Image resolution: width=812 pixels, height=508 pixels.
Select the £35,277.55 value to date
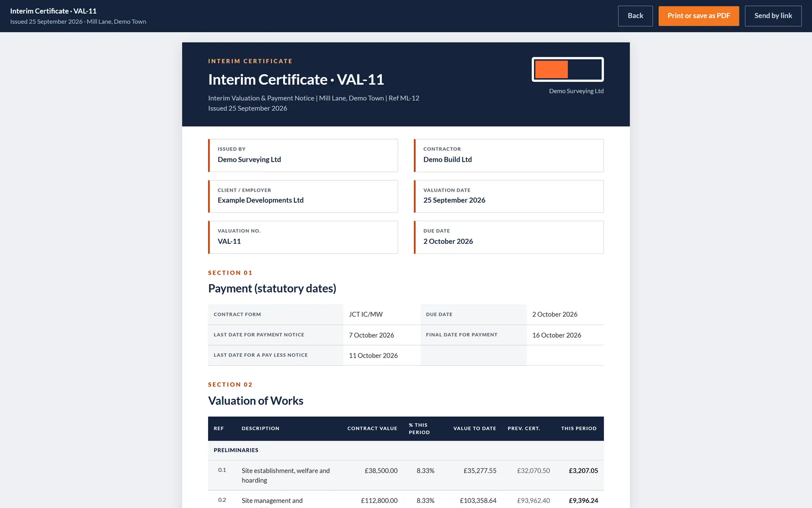(x=480, y=471)
